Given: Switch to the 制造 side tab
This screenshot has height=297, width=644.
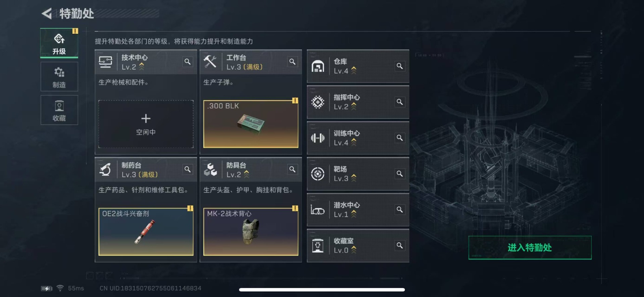Looking at the screenshot, I should (x=59, y=77).
